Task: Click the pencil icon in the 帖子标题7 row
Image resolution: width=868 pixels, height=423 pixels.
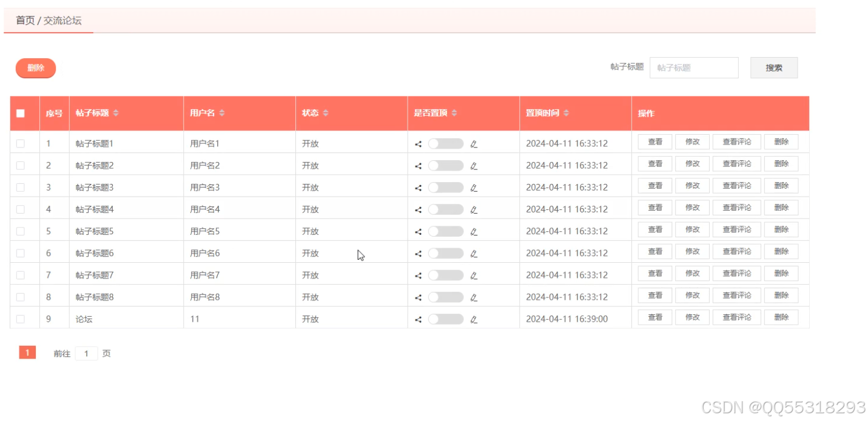Action: 474,275
